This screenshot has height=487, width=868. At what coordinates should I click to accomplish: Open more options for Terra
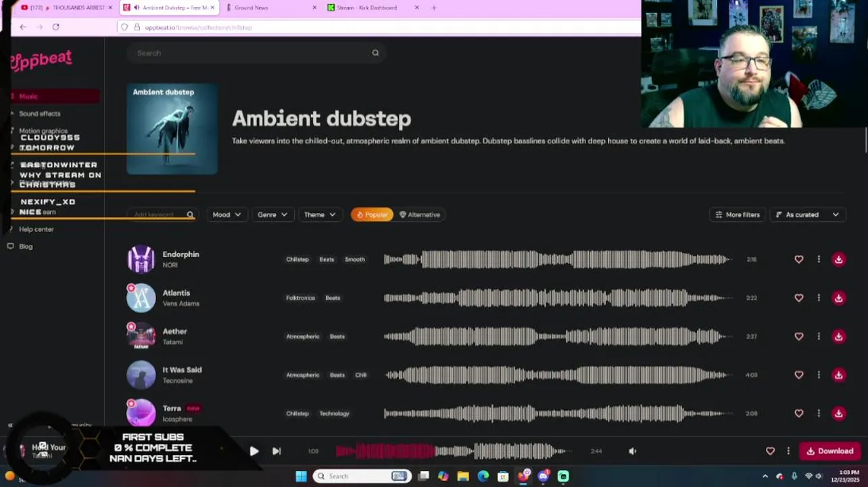pos(819,413)
